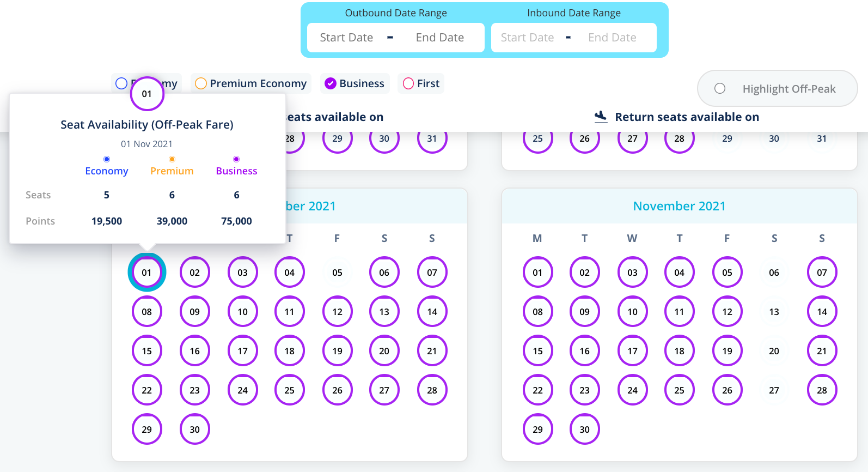The image size is (868, 472).
Task: Select the Premium Economy cabin radio
Action: point(201,83)
